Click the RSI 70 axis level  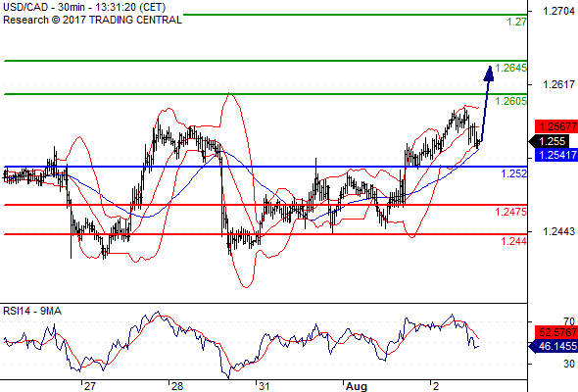tap(569, 321)
